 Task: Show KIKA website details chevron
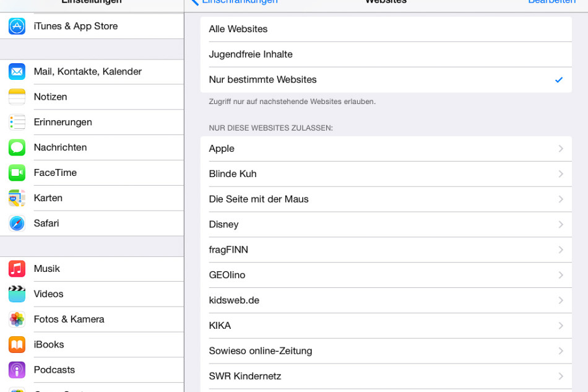(x=561, y=326)
